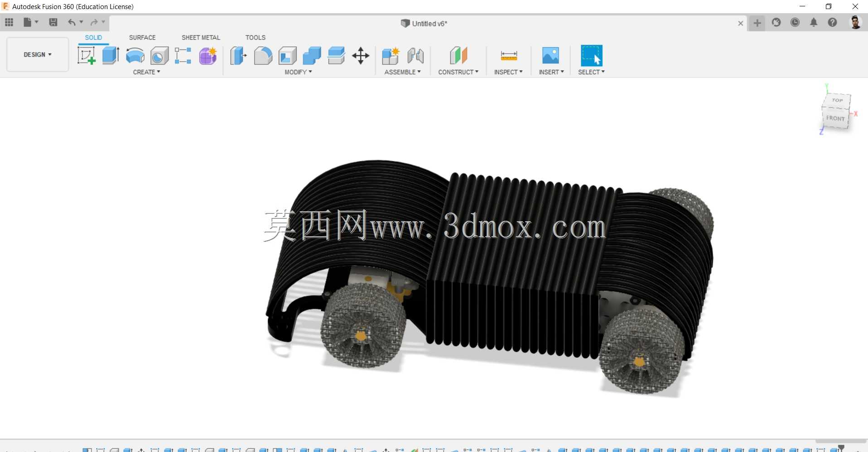Undo the last action
The height and width of the screenshot is (452, 868).
(x=72, y=22)
